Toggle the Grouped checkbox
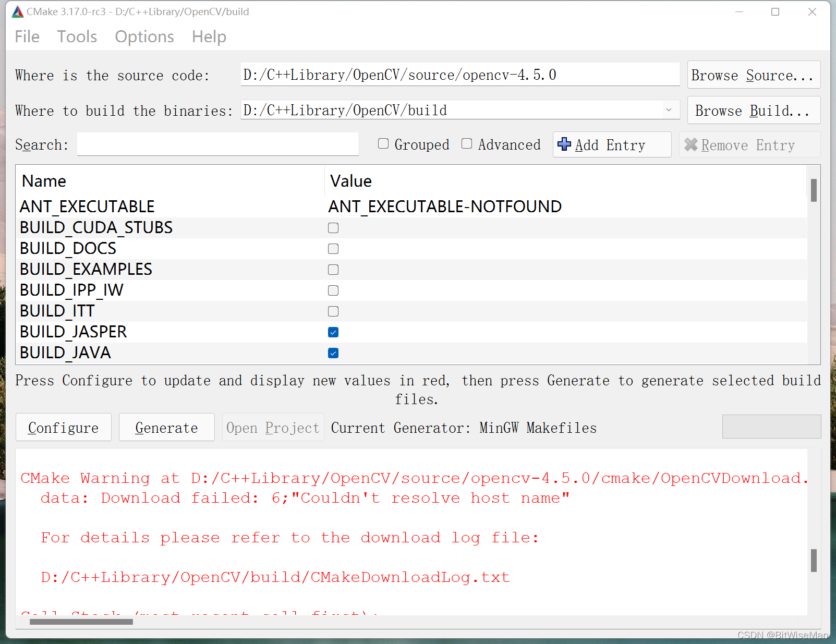Viewport: 836px width, 644px height. coord(383,143)
